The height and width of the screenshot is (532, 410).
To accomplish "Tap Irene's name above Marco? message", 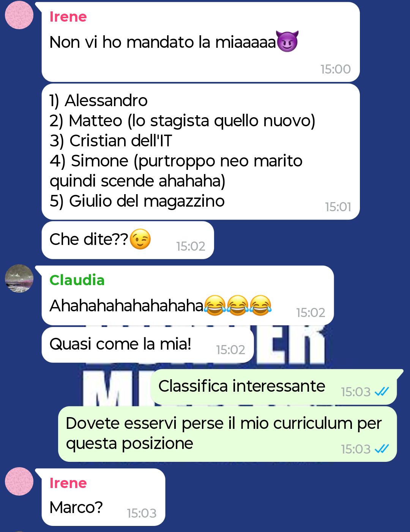I will click(x=68, y=483).
